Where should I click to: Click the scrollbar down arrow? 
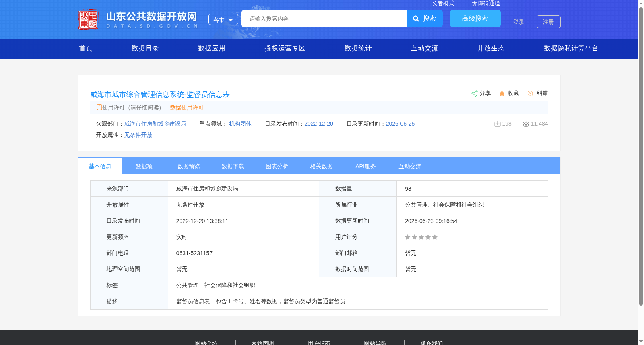[x=641, y=342]
